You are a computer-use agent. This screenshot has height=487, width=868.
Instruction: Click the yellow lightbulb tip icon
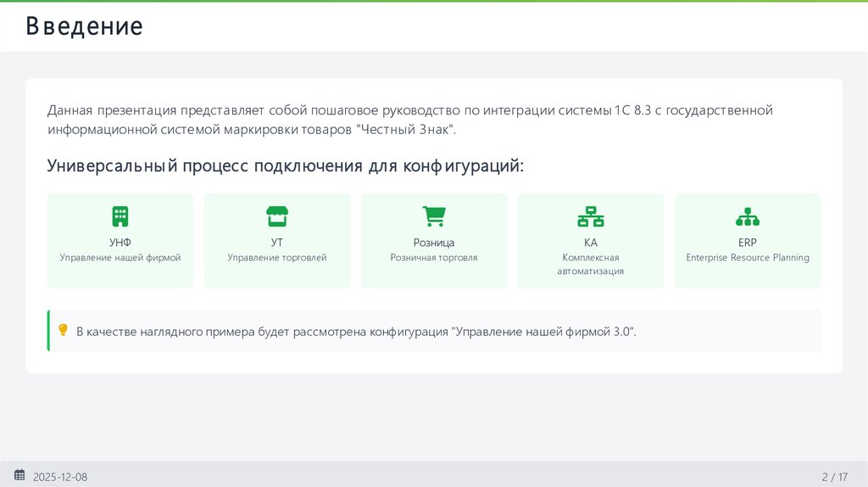pyautogui.click(x=63, y=330)
